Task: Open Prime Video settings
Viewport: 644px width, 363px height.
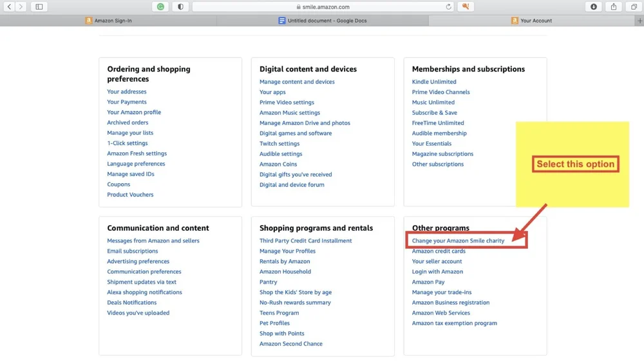Action: click(x=287, y=103)
